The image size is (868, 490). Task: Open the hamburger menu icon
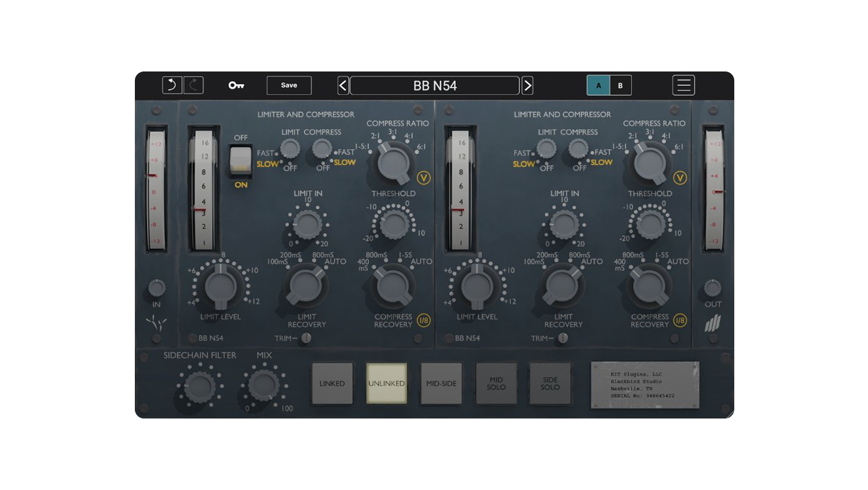[x=683, y=85]
